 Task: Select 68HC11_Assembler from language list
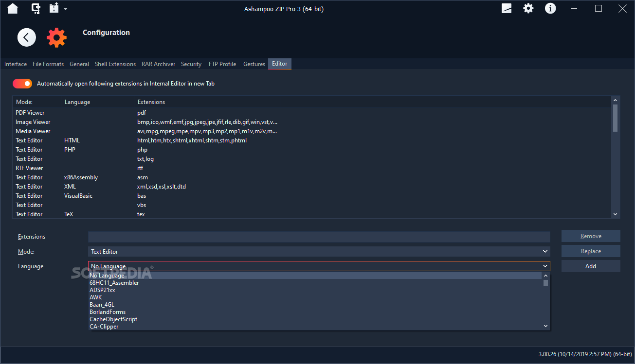coord(315,283)
